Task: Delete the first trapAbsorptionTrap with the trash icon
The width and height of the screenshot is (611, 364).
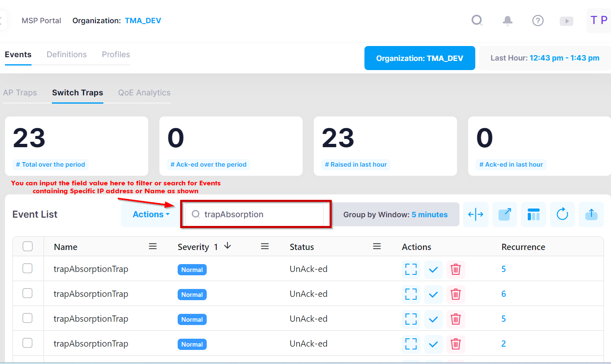Action: pyautogui.click(x=456, y=269)
